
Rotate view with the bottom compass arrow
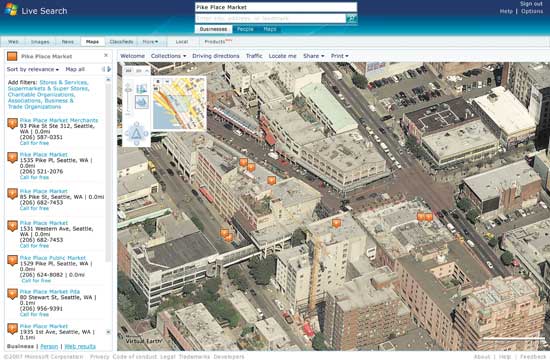click(x=136, y=143)
